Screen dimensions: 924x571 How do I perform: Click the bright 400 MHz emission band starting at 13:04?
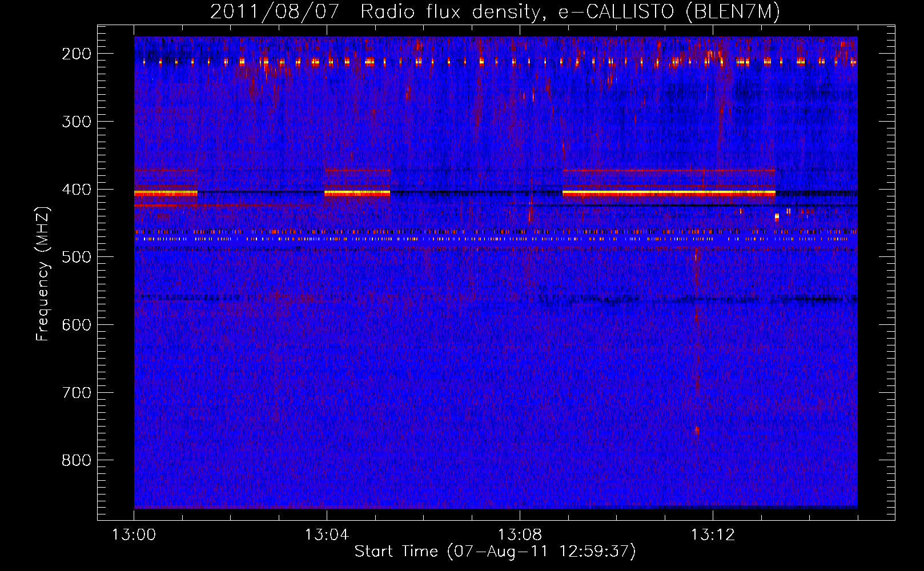tap(357, 194)
